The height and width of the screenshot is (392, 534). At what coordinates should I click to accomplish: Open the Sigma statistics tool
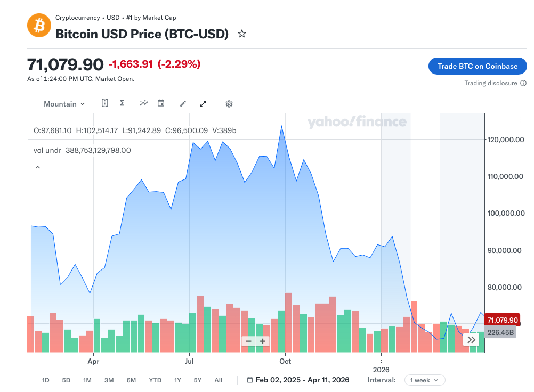[122, 103]
